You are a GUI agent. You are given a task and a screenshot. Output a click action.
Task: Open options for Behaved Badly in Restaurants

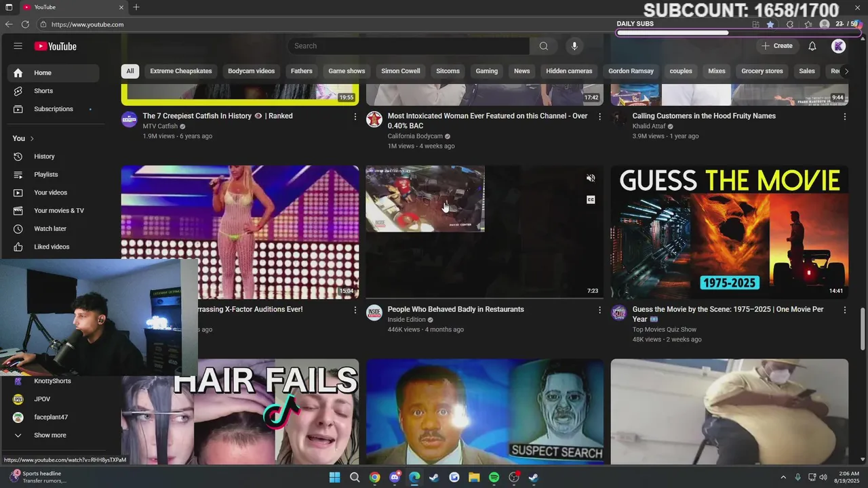[x=599, y=310]
